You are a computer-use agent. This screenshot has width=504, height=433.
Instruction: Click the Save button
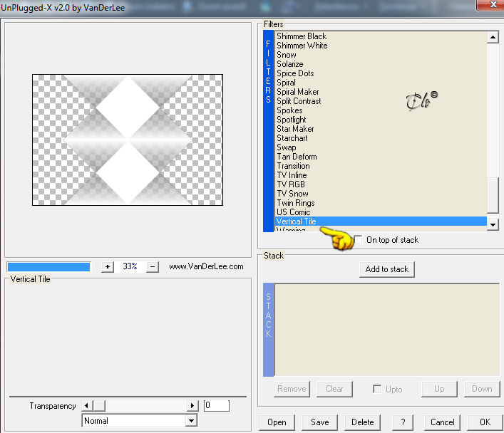point(319,422)
